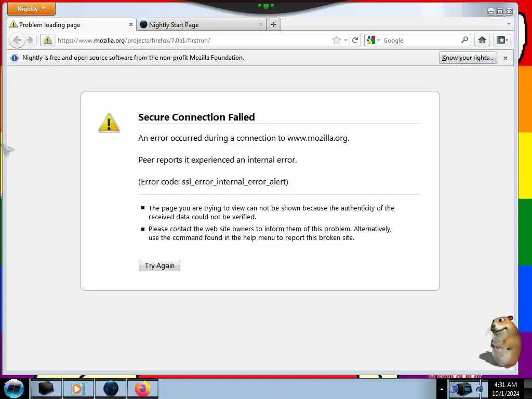Open the media player taskbar icon

tap(77, 389)
